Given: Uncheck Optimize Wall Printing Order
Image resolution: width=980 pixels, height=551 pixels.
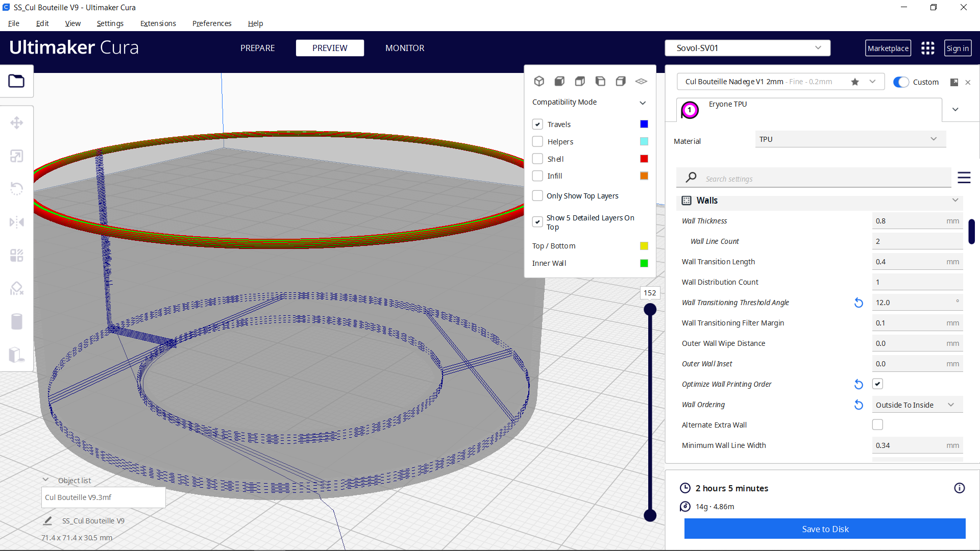Looking at the screenshot, I should point(877,384).
